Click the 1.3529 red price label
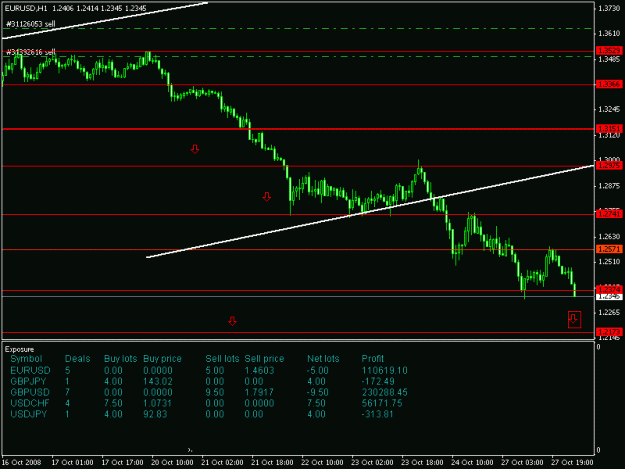Image resolution: width=625 pixels, height=469 pixels. [x=609, y=51]
